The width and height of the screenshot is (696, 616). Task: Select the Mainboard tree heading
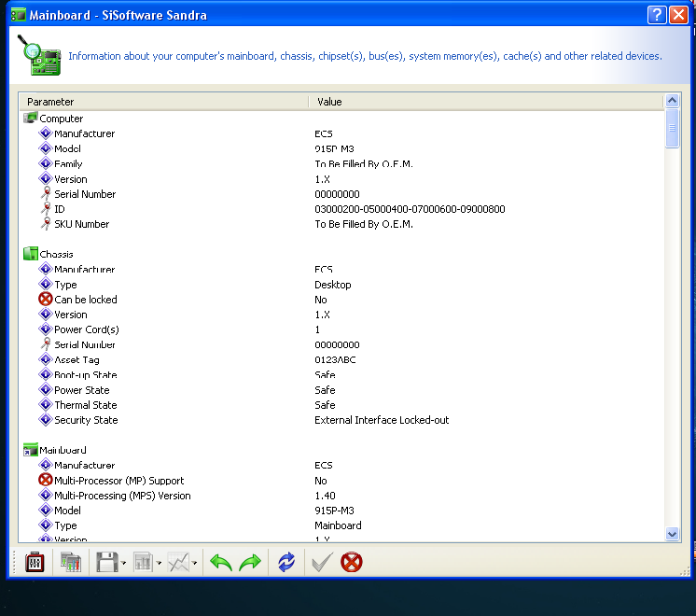pyautogui.click(x=63, y=451)
